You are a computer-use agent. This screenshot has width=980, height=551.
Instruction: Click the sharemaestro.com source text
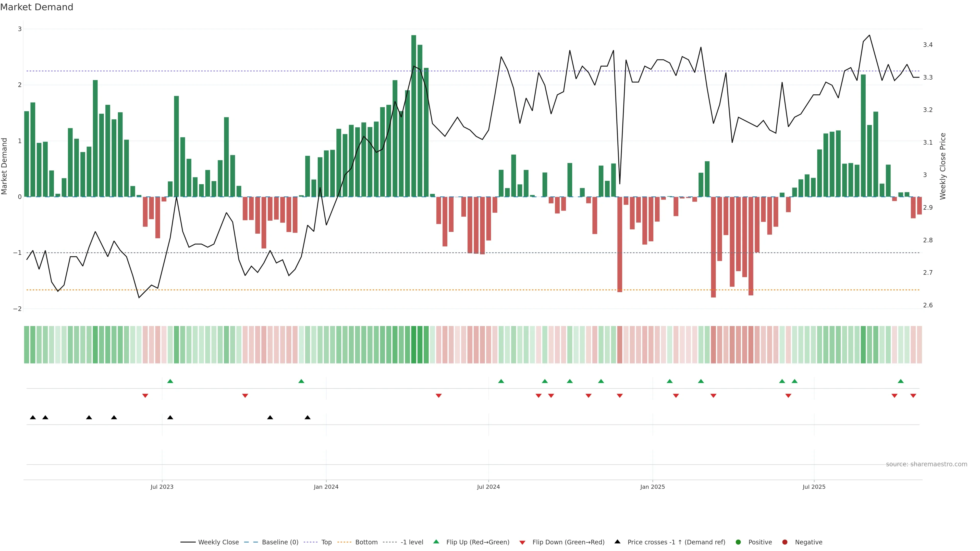click(926, 464)
